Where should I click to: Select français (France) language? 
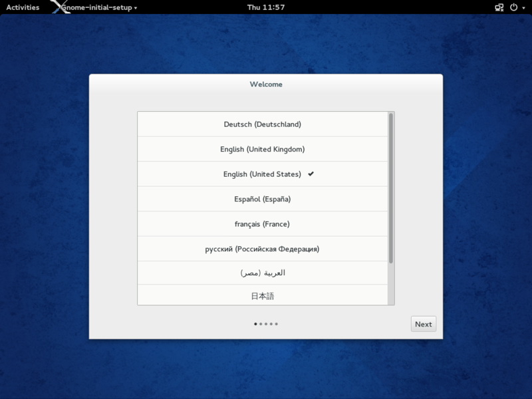(262, 224)
